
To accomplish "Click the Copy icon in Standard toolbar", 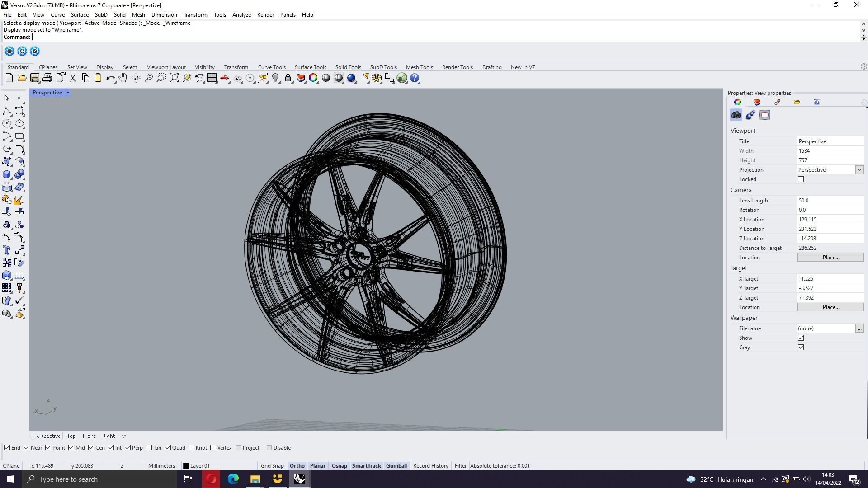I will pos(85,78).
